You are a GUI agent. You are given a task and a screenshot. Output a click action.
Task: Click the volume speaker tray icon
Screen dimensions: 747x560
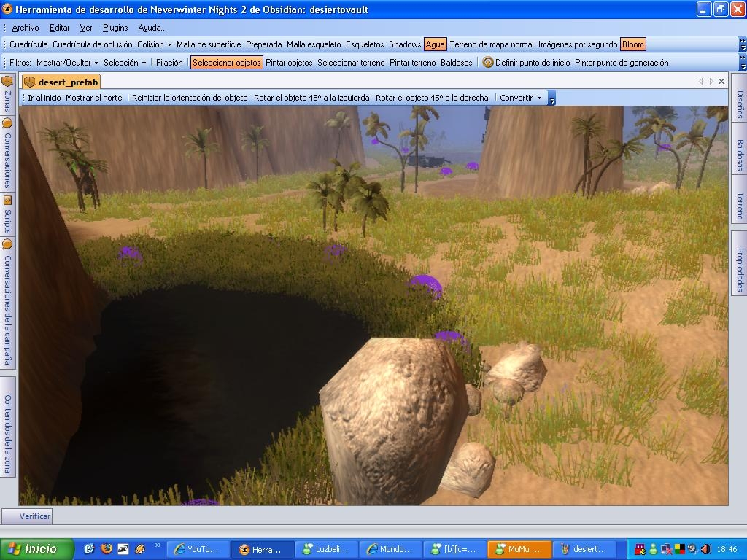pos(705,549)
